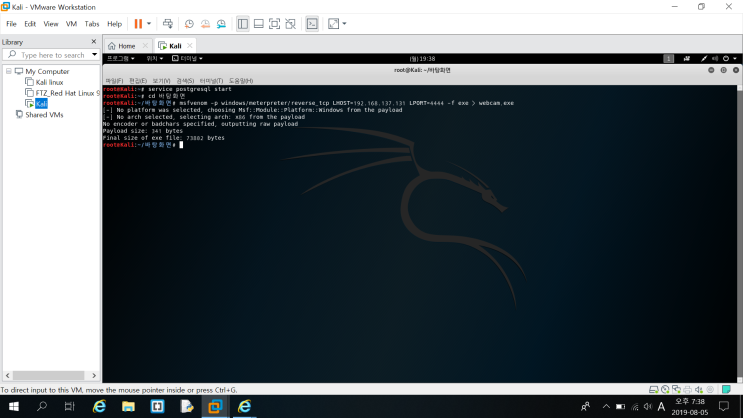Select the running Kali VM entry

point(41,104)
